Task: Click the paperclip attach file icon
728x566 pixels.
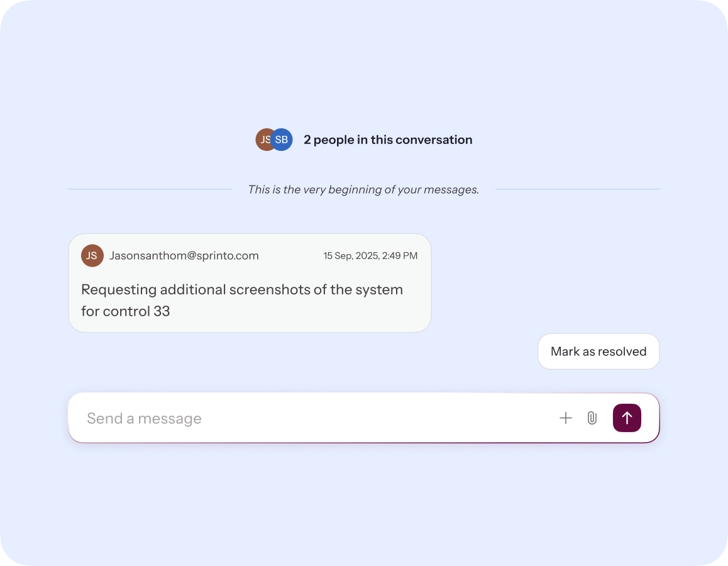Action: [592, 418]
